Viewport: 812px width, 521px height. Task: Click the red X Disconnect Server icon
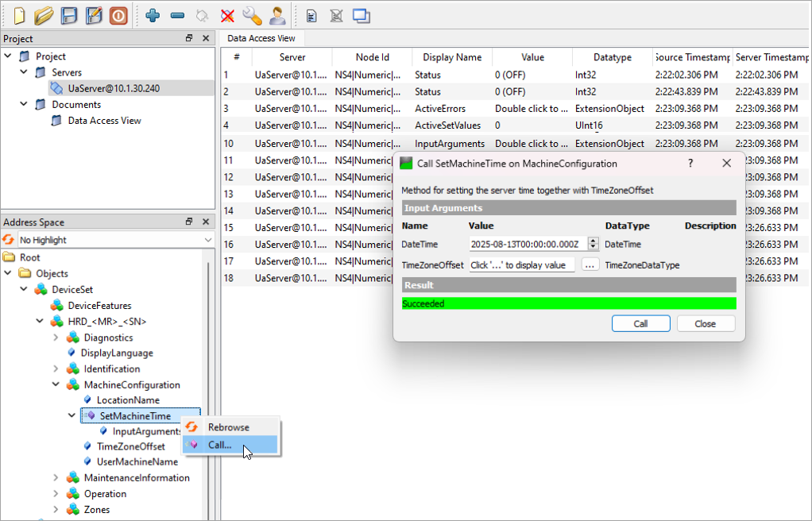227,15
